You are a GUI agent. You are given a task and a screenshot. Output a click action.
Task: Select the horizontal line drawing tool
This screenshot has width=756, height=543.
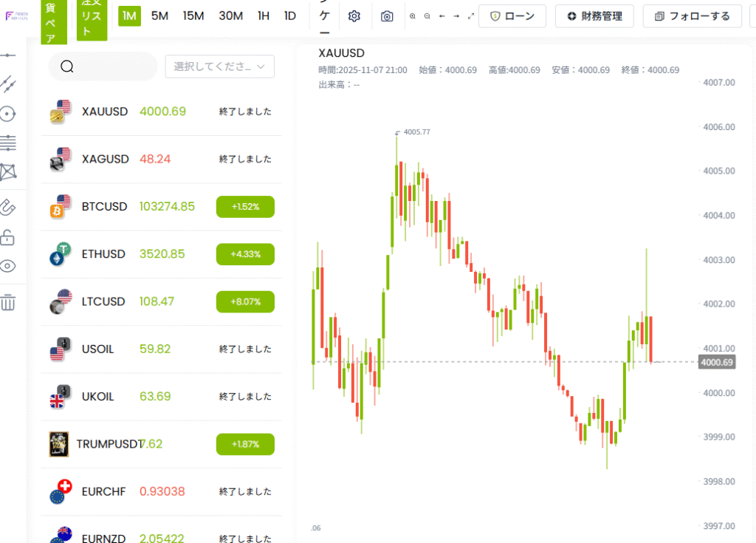click(x=8, y=55)
